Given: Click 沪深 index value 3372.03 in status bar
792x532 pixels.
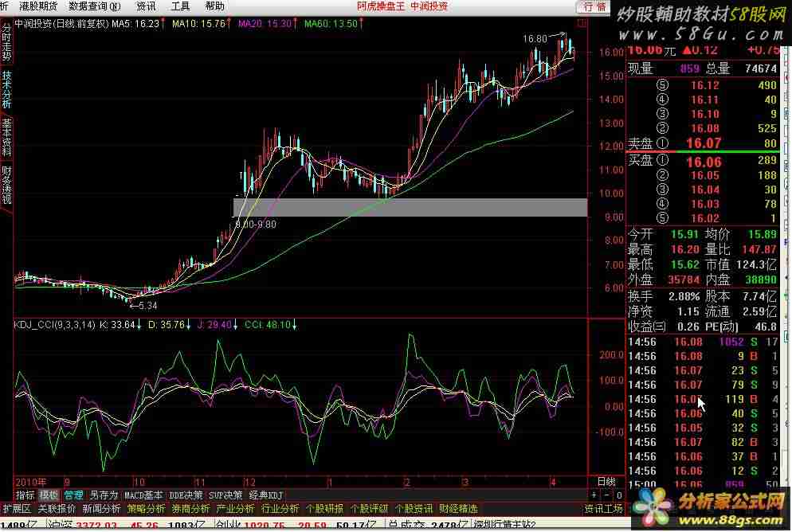Looking at the screenshot, I should [96, 526].
